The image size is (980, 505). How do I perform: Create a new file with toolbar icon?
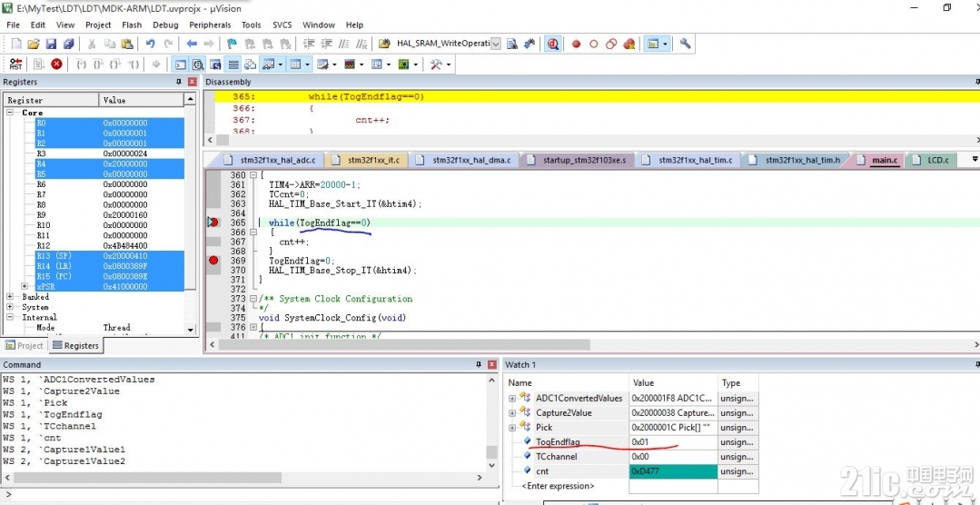[16, 44]
